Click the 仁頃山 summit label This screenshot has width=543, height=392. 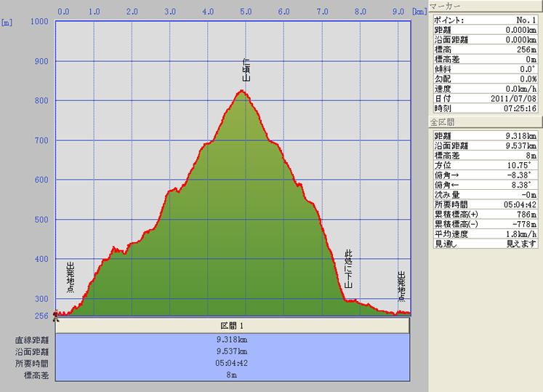246,70
